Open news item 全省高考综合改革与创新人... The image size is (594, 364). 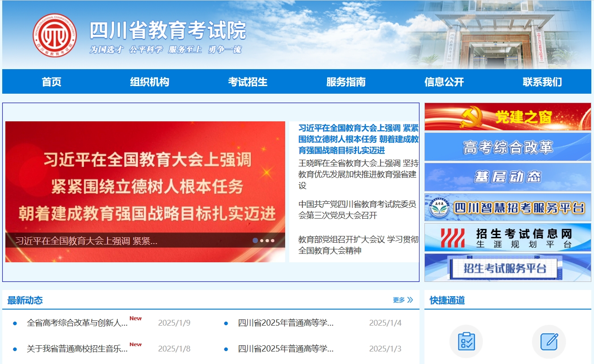[x=77, y=323]
